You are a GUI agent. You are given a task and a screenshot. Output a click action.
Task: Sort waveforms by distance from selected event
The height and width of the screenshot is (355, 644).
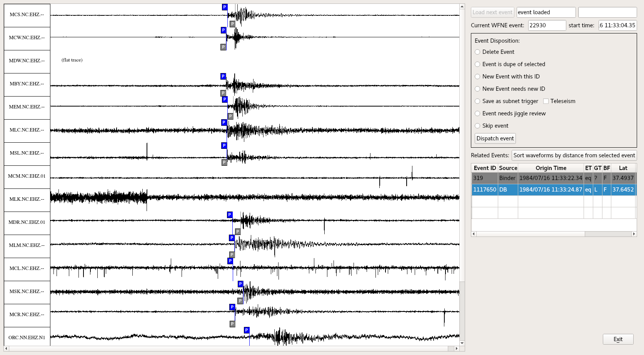coord(574,155)
